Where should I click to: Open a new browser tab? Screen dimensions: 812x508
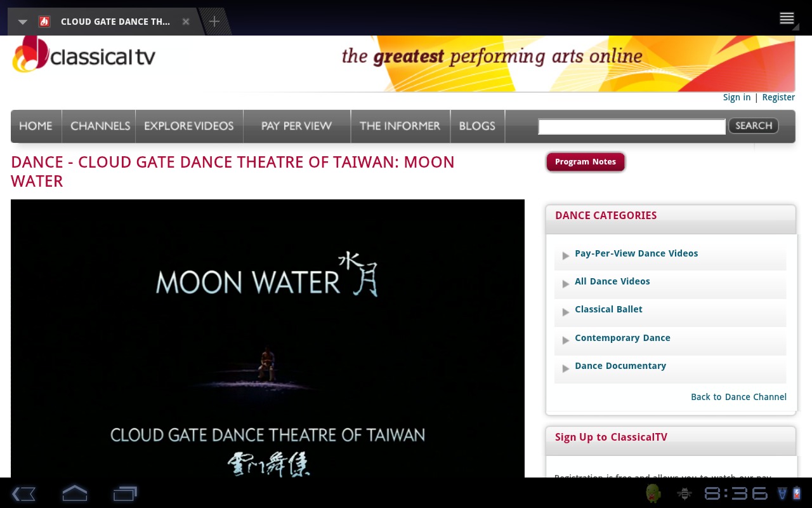point(214,22)
